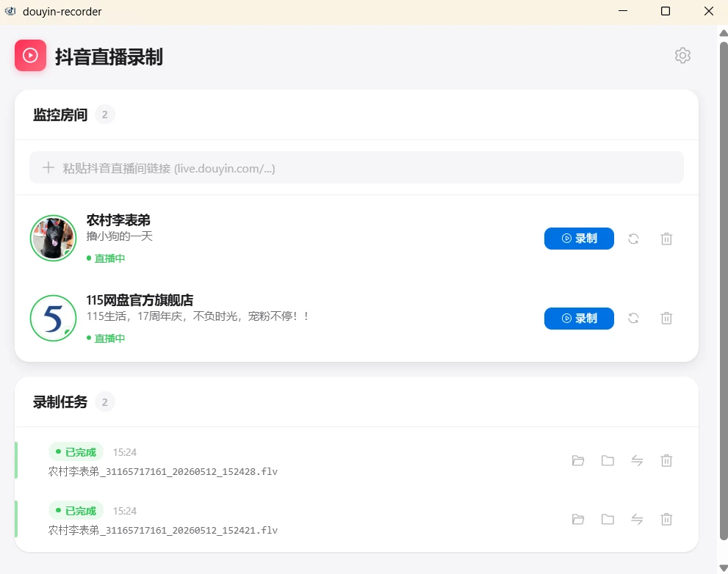Click count badge beside 录制任务
Image resolution: width=728 pixels, height=574 pixels.
tap(105, 402)
